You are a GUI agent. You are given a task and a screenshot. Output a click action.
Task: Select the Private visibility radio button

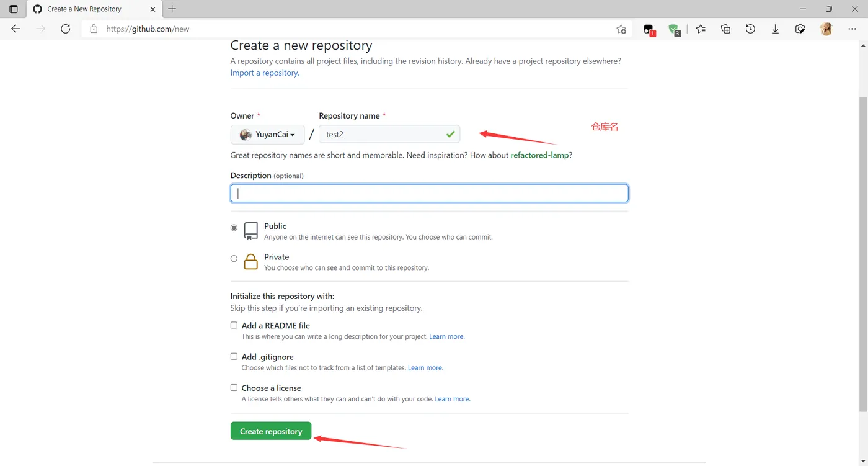point(234,259)
